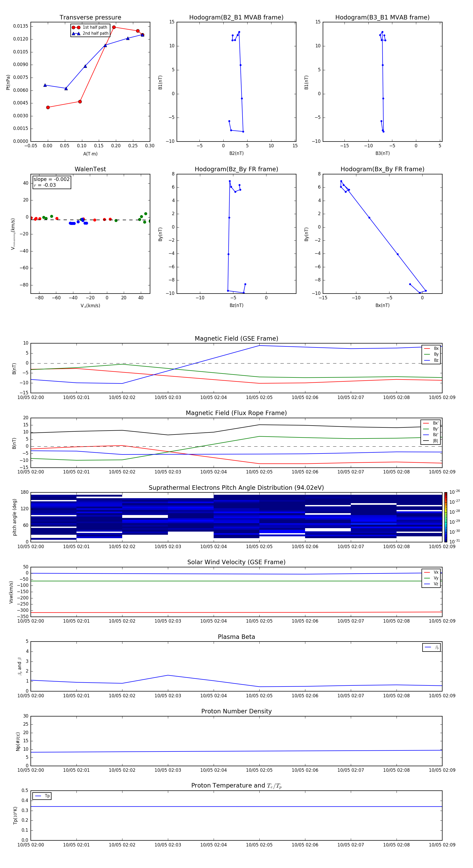Click highest red point in Transverse pressure plot

point(114,27)
